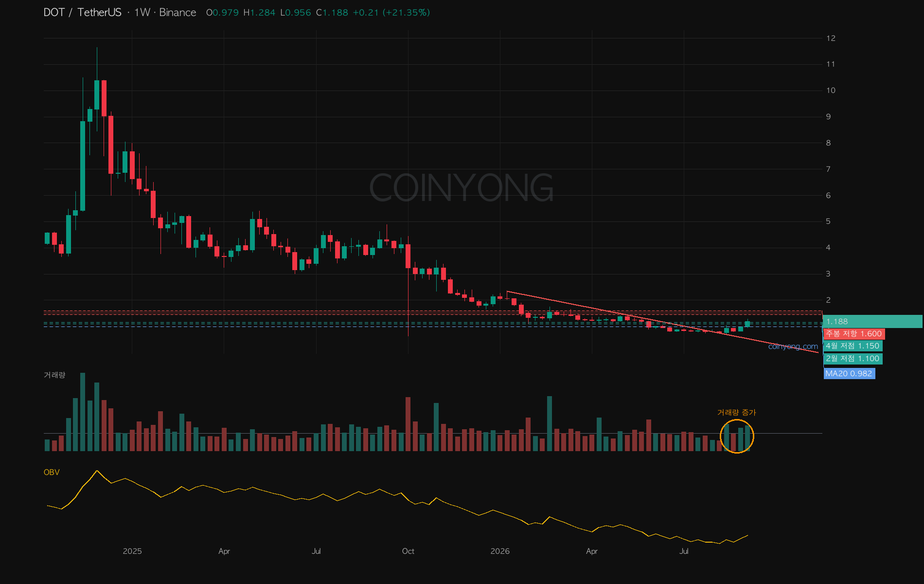Select the MA20 0.982 blue label

849,373
